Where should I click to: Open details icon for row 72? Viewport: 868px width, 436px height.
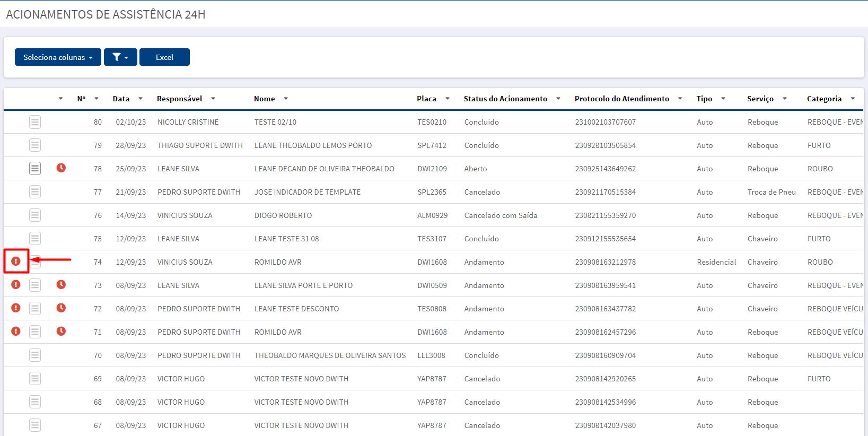[x=35, y=309]
